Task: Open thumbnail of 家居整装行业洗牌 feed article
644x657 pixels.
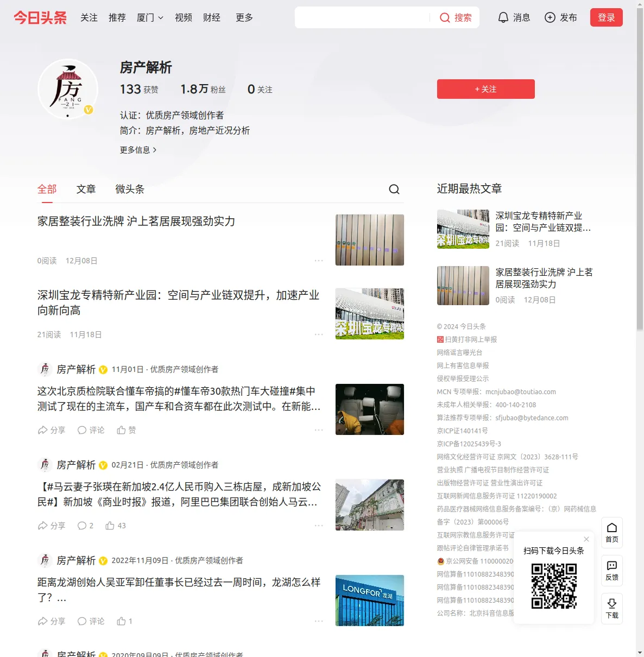Action: click(x=370, y=240)
